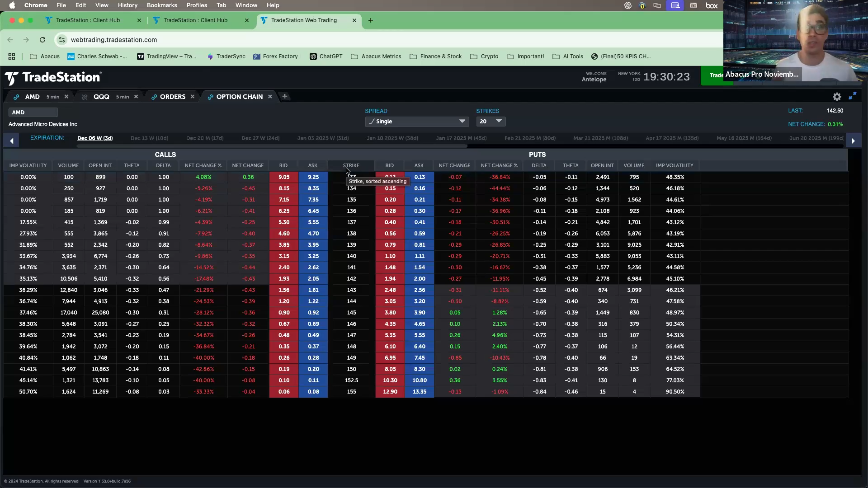This screenshot has height=488, width=868.
Task: Click the TradeStation logo
Action: coord(53,78)
